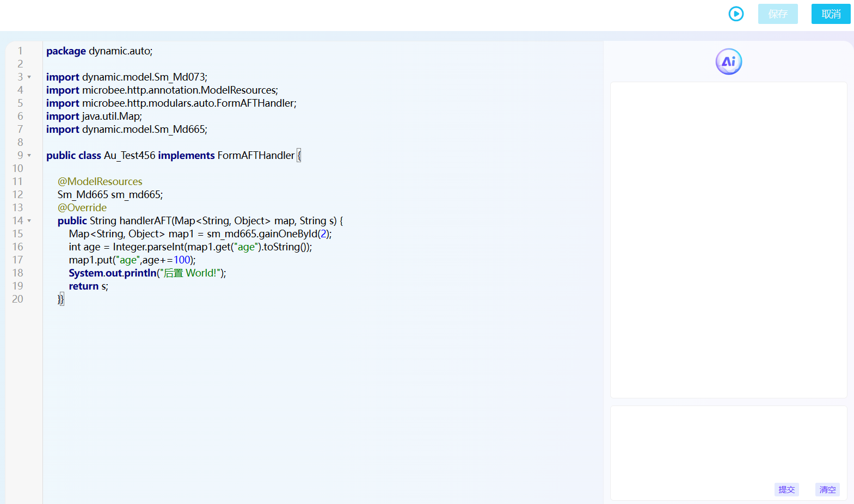Click the package dynamic.auto declaration line
Viewport: 854px width, 504px height.
[99, 51]
